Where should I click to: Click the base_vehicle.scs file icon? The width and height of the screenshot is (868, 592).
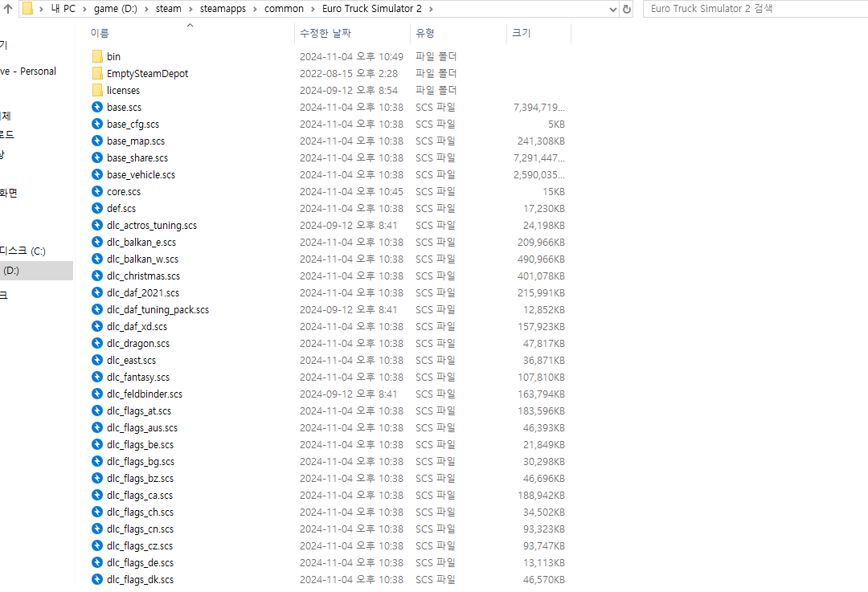click(97, 174)
